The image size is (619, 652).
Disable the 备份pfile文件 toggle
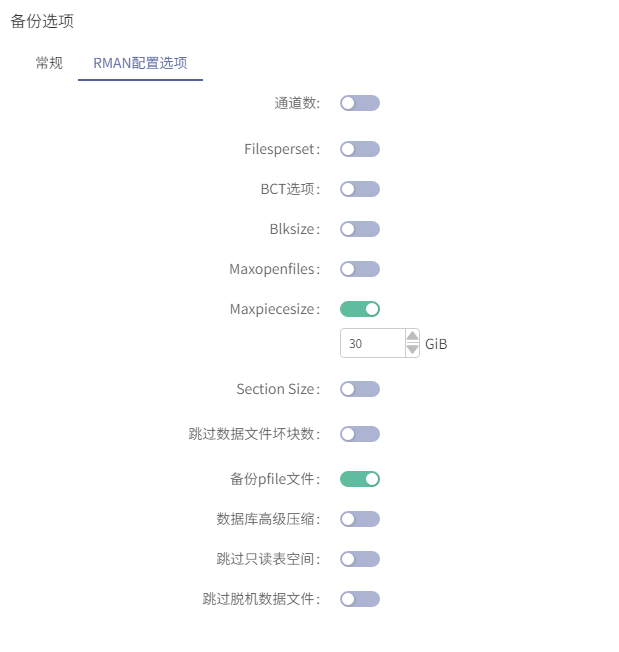(x=360, y=479)
